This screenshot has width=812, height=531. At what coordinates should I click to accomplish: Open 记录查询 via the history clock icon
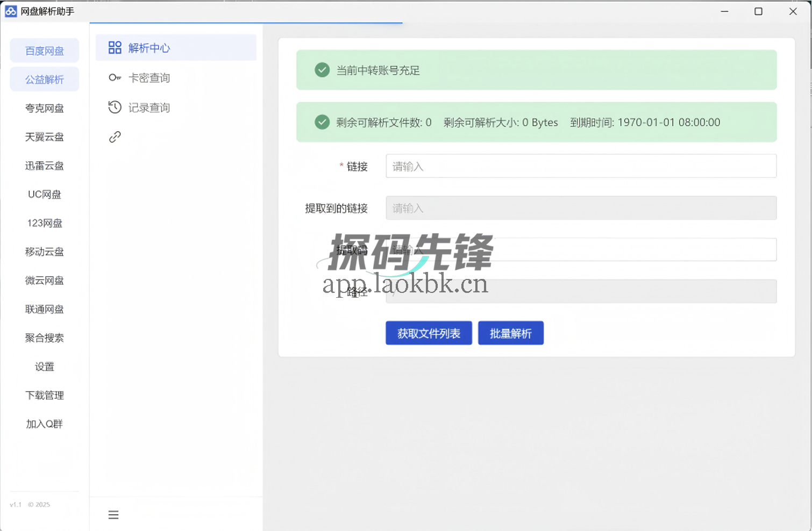pyautogui.click(x=115, y=107)
